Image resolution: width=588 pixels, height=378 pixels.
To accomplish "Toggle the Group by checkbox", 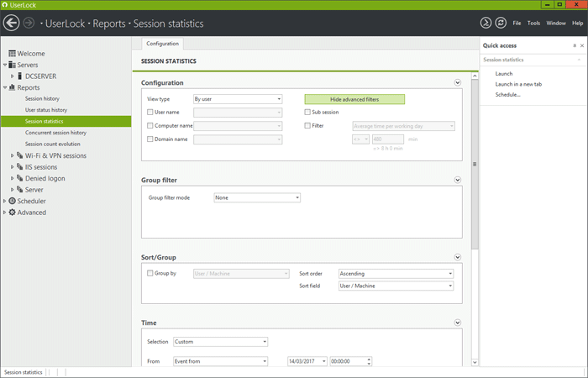I will click(x=150, y=273).
